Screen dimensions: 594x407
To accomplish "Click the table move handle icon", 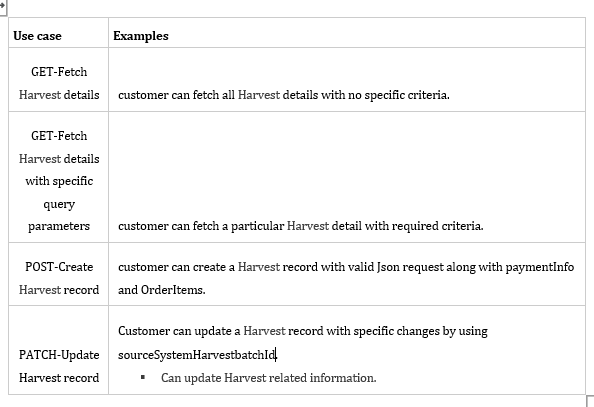I will tap(2, 6).
